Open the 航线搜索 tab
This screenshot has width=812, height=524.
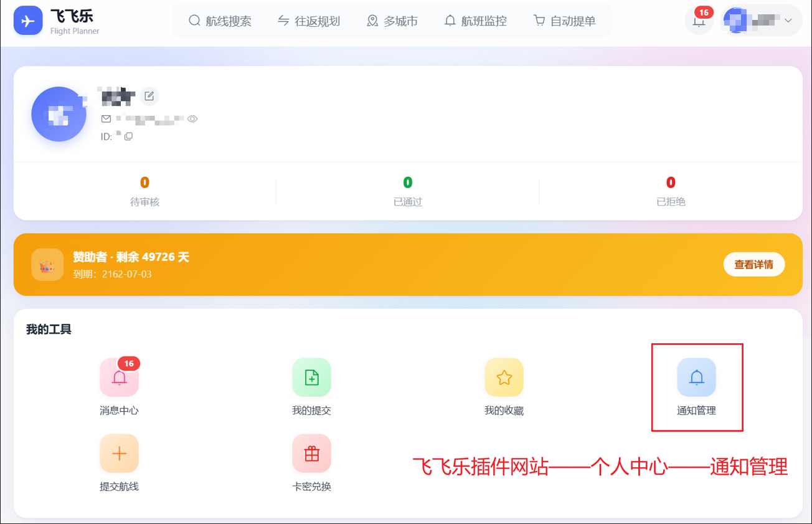220,21
